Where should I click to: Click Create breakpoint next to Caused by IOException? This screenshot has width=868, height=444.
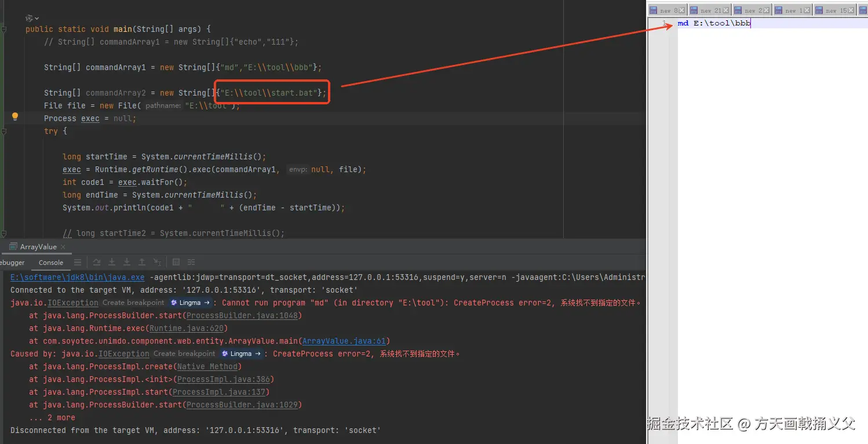[184, 354]
